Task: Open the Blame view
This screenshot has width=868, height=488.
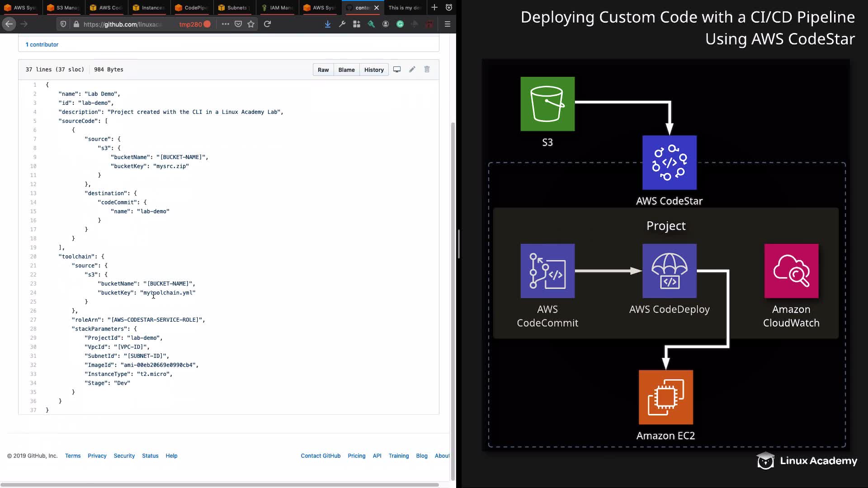Action: 346,70
